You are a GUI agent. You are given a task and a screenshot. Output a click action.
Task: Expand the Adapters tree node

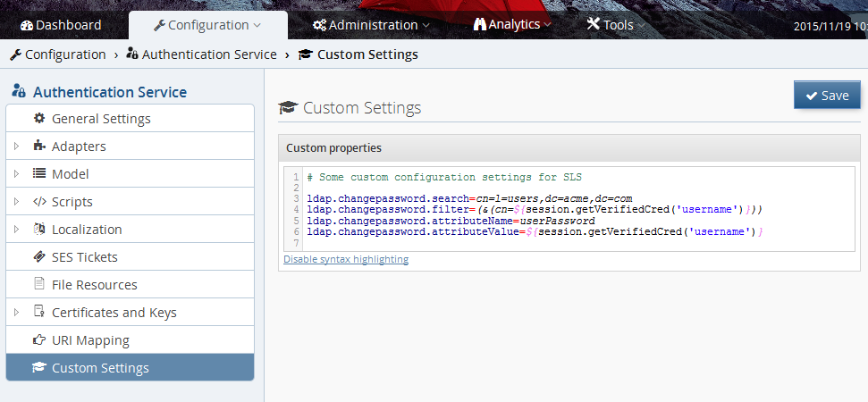pyautogui.click(x=17, y=146)
